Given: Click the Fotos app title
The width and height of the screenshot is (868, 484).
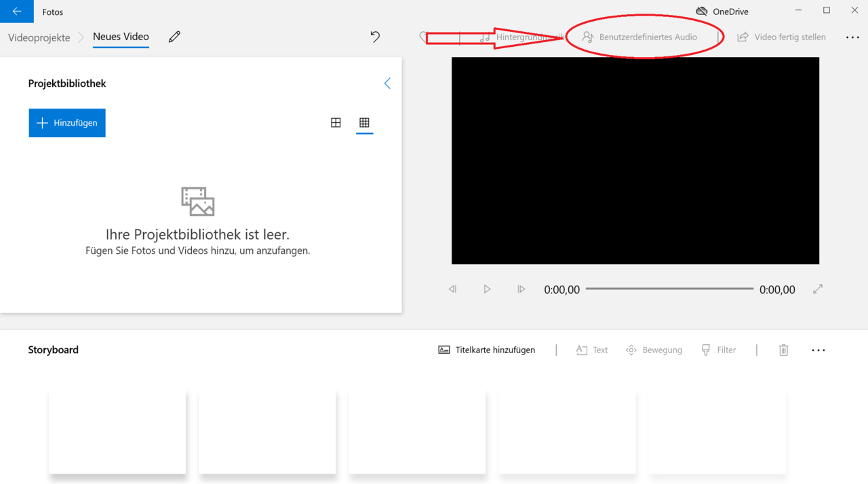Looking at the screenshot, I should click(x=53, y=12).
